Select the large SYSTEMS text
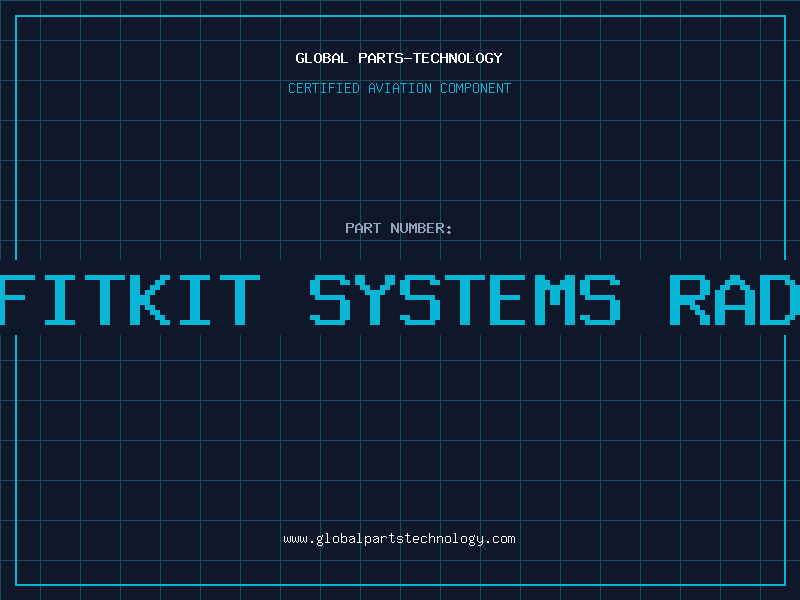This screenshot has height=600, width=800. pyautogui.click(x=465, y=298)
